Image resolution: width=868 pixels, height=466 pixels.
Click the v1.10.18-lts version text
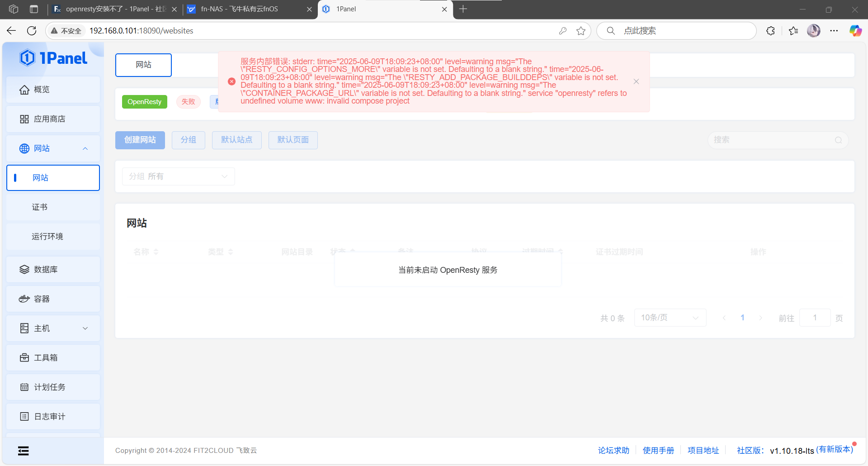pos(792,451)
